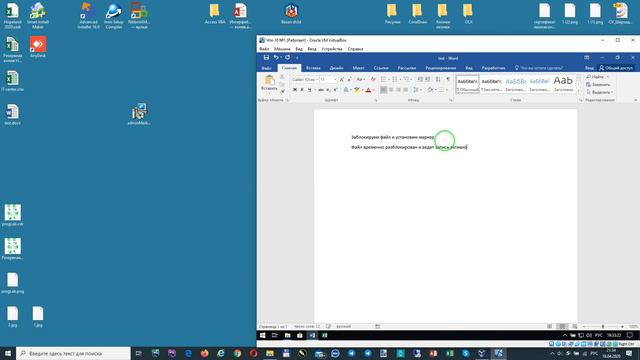This screenshot has height=360, width=640.
Task: Click the Cut scissors icon in ribbon
Action: click(x=282, y=77)
